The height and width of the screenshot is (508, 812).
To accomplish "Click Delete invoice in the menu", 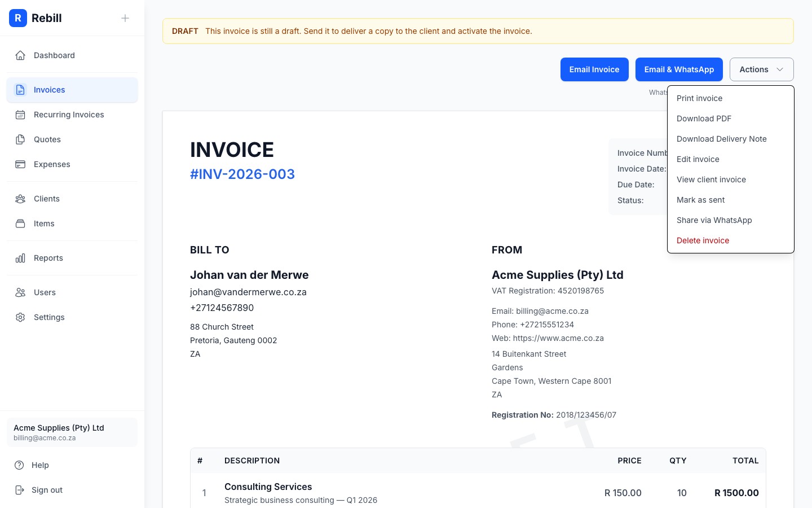I will [703, 240].
